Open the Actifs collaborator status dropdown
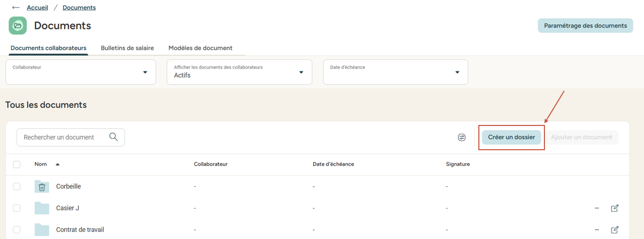This screenshot has width=644, height=239. 301,72
